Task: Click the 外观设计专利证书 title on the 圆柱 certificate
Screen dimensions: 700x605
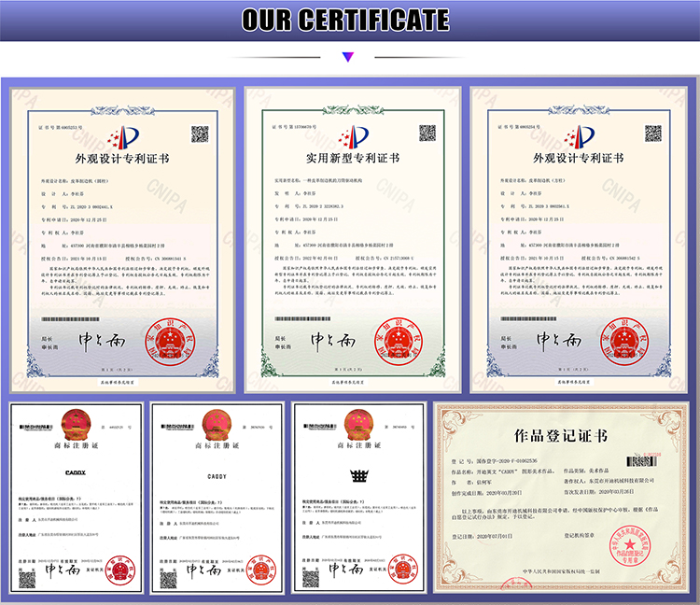Action: (122, 159)
